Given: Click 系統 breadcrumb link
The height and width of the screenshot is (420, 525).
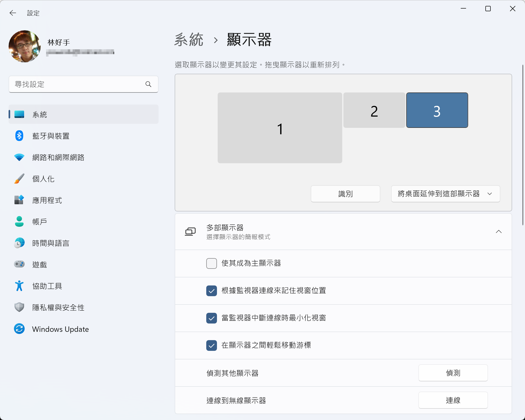Looking at the screenshot, I should click(x=189, y=40).
